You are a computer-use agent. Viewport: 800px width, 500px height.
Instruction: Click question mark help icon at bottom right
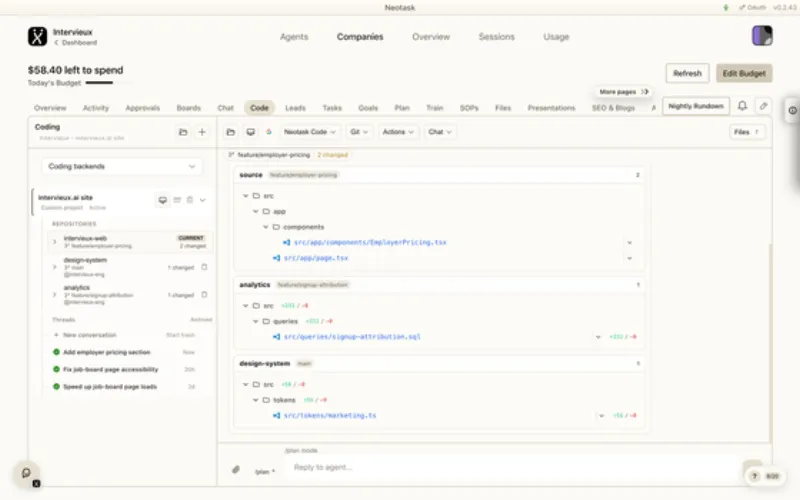(x=755, y=476)
